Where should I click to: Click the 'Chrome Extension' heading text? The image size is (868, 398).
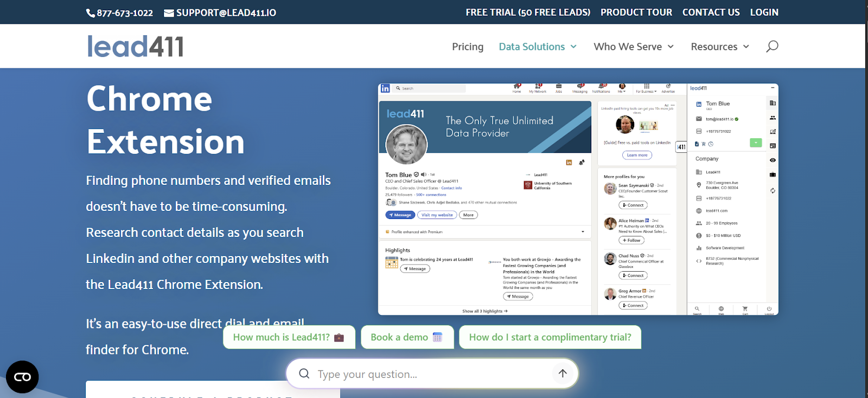165,120
